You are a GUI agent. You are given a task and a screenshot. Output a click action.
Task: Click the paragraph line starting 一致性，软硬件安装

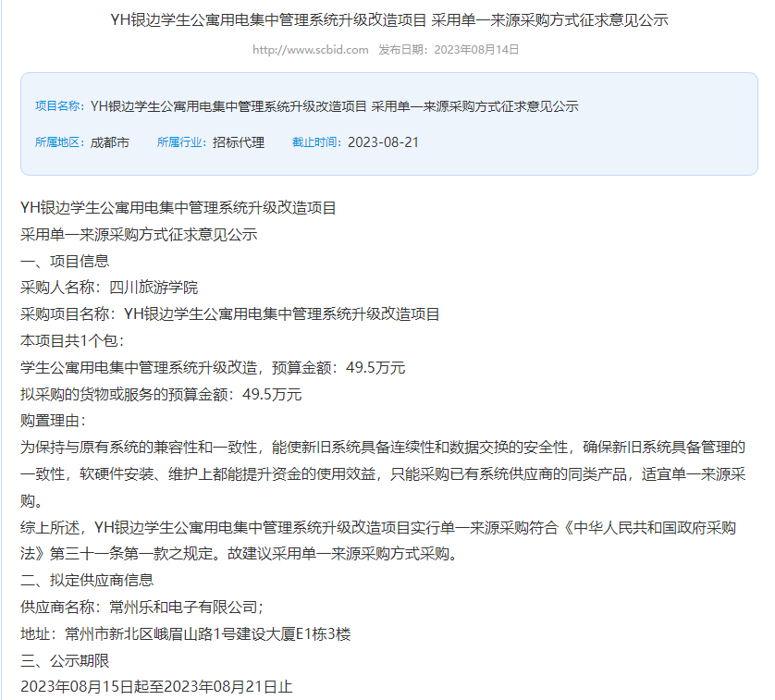click(383, 474)
